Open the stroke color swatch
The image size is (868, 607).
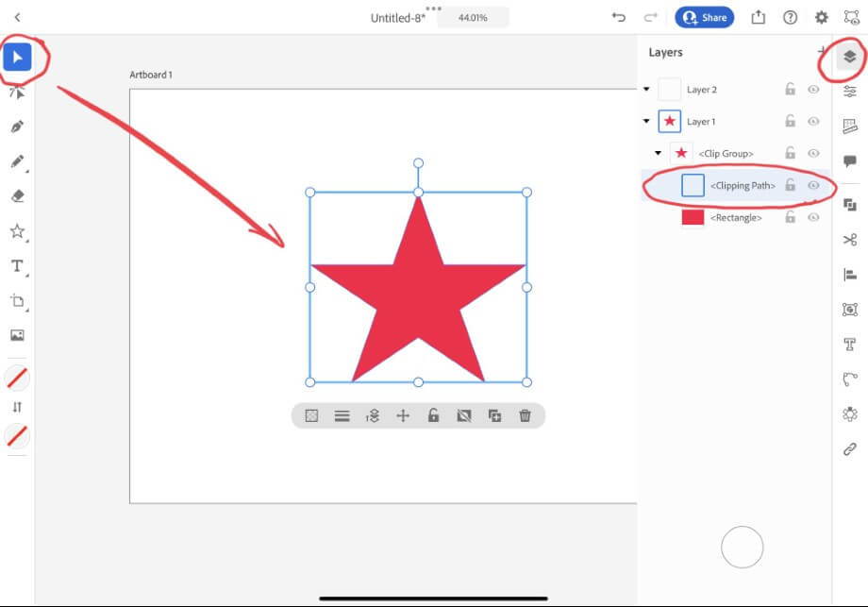(17, 435)
